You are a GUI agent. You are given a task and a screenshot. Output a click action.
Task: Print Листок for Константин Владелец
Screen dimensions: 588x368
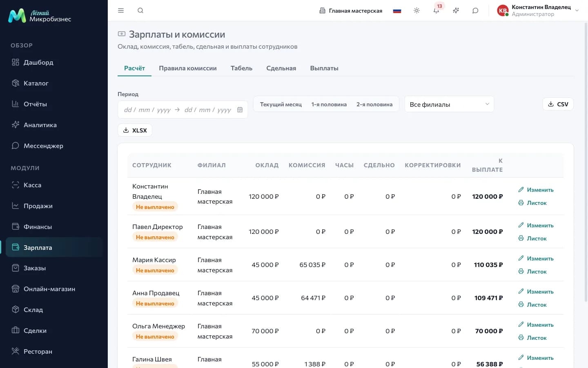(532, 203)
